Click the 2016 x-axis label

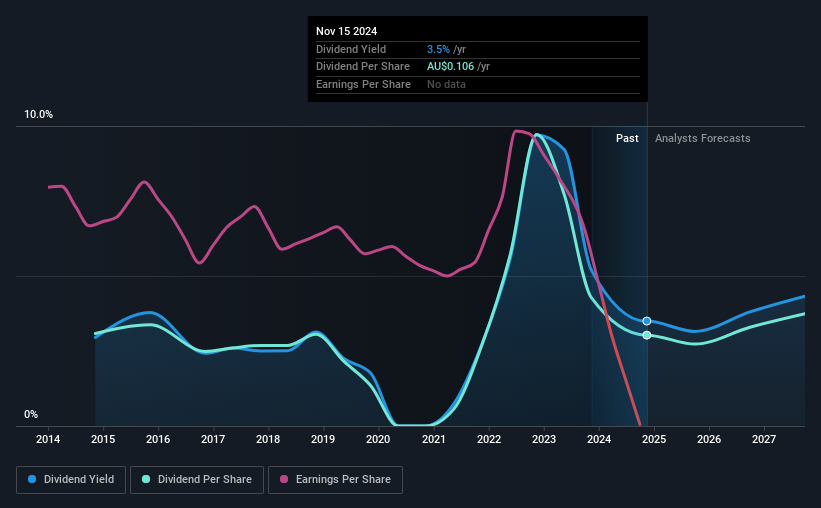(x=158, y=439)
